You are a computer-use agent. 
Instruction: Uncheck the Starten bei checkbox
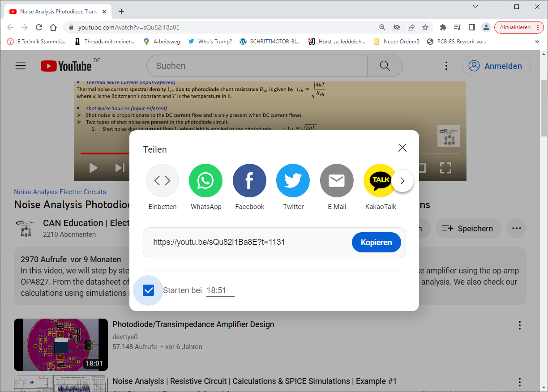[148, 290]
